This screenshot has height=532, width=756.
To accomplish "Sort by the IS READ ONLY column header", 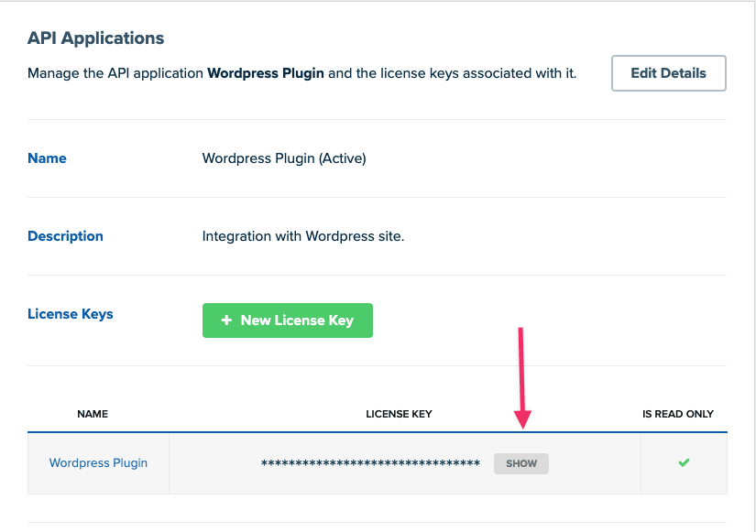I will (x=678, y=414).
